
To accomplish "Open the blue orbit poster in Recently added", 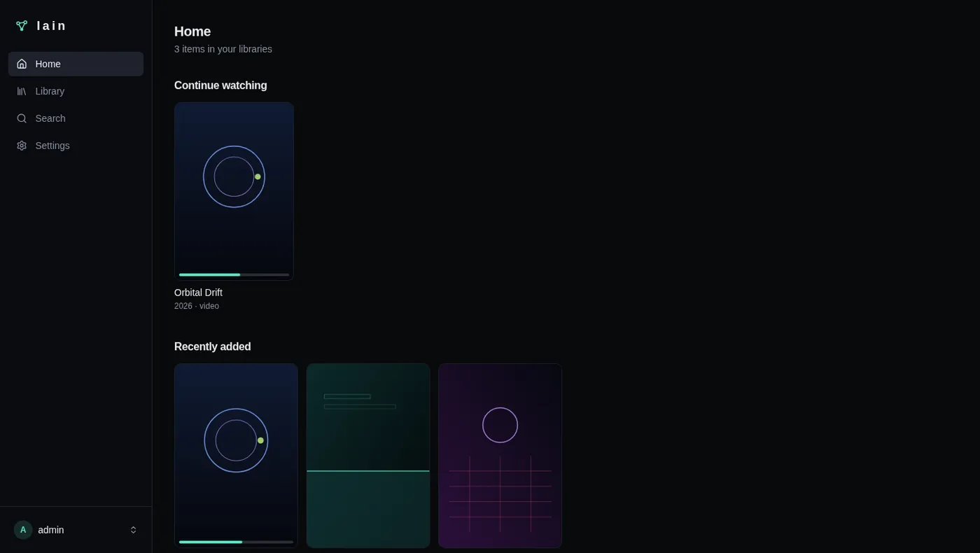I will (x=236, y=456).
